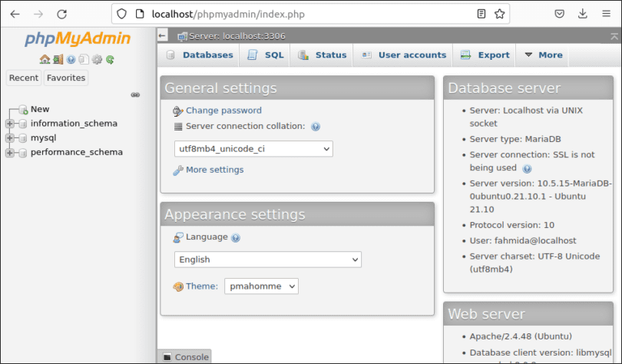This screenshot has width=622, height=364.
Task: Reload navigation panel with green refresh icon
Action: click(x=110, y=59)
